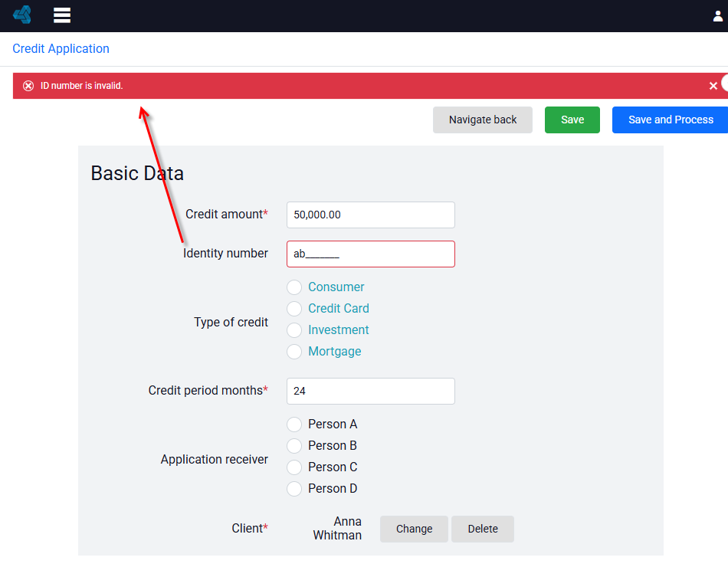Pick Person C as application receiver
This screenshot has width=728, height=577.
(294, 467)
